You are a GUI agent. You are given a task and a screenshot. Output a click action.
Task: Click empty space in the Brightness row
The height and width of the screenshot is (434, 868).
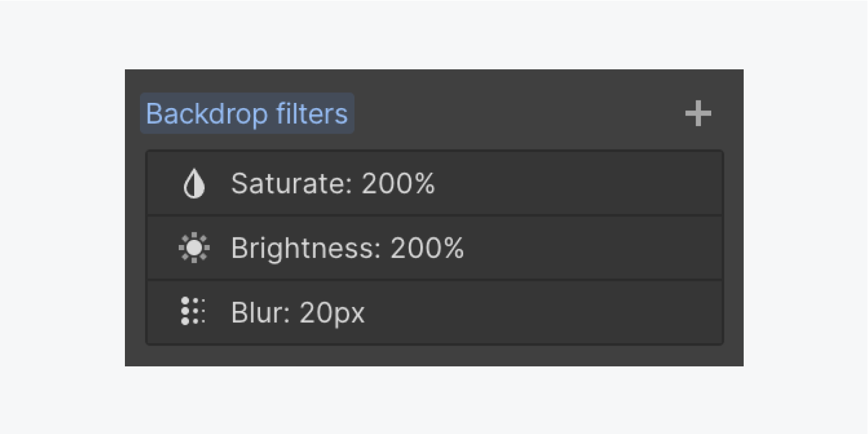[593, 248]
